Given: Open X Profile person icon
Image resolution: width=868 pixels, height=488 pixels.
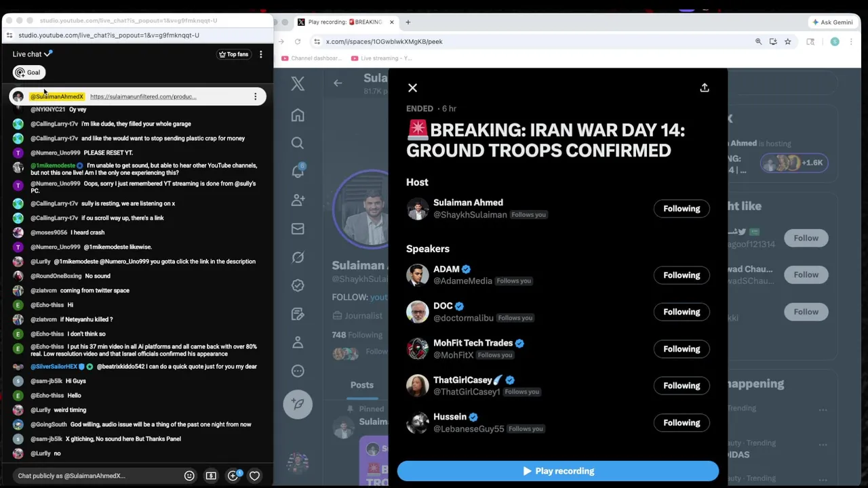Looking at the screenshot, I should coord(298,342).
